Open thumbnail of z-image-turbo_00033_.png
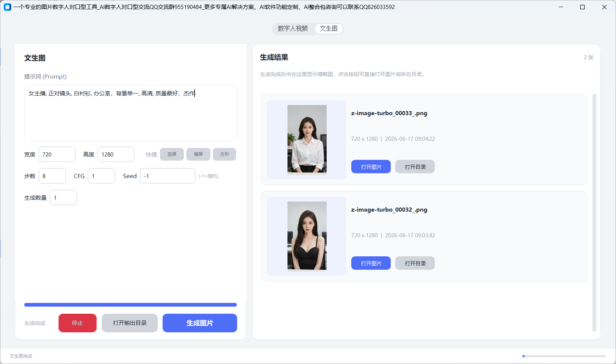 [x=307, y=140]
